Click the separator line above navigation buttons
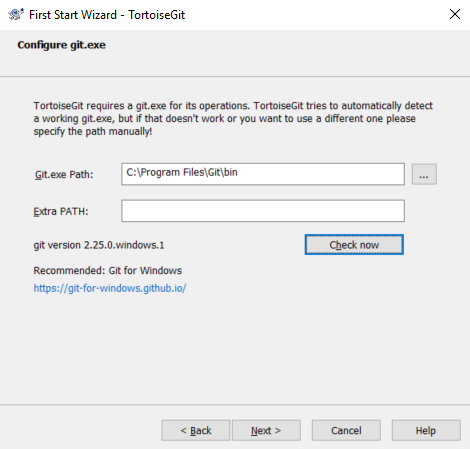 [x=235, y=405]
